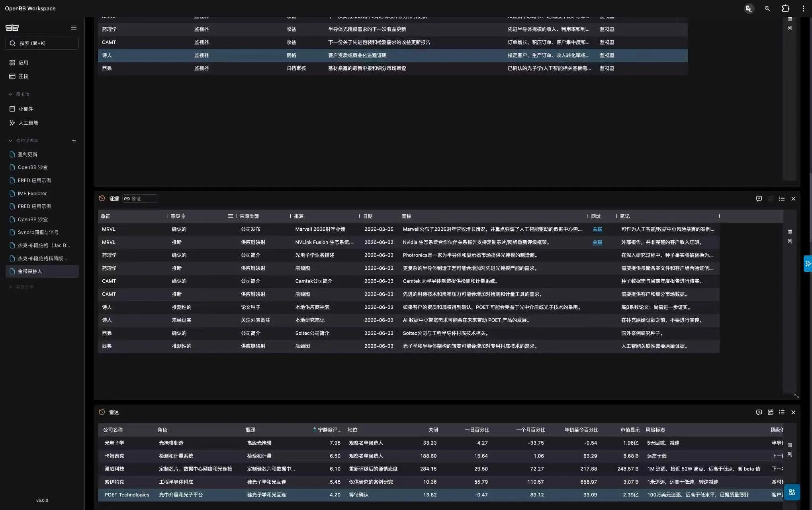Click the 未经证实 grade cell
812x510 pixels.
tap(181, 320)
